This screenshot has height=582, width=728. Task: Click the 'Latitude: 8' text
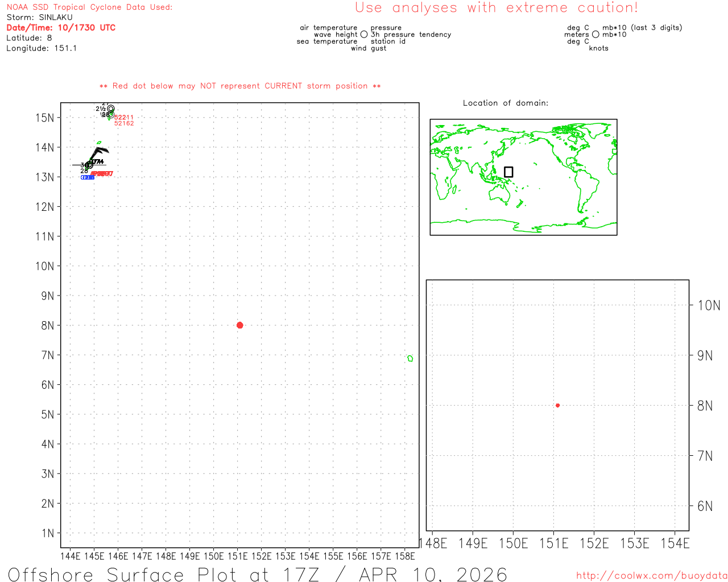click(x=29, y=38)
